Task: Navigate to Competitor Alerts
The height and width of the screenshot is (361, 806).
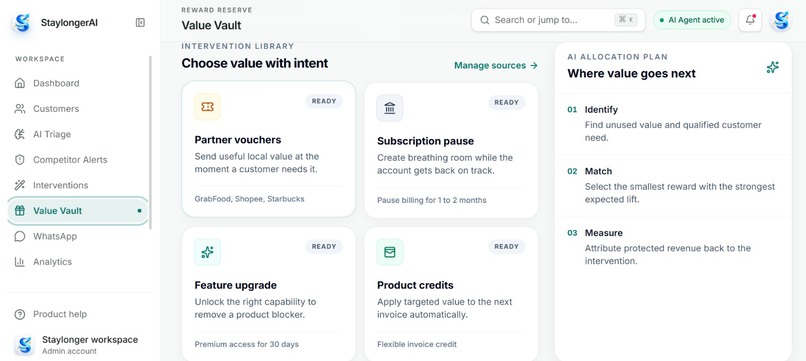Action: point(78,160)
